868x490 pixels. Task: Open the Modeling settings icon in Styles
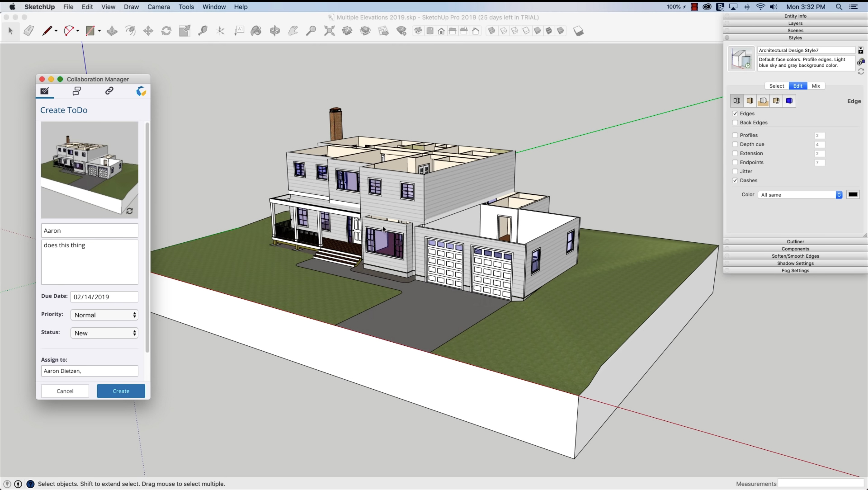(x=790, y=101)
